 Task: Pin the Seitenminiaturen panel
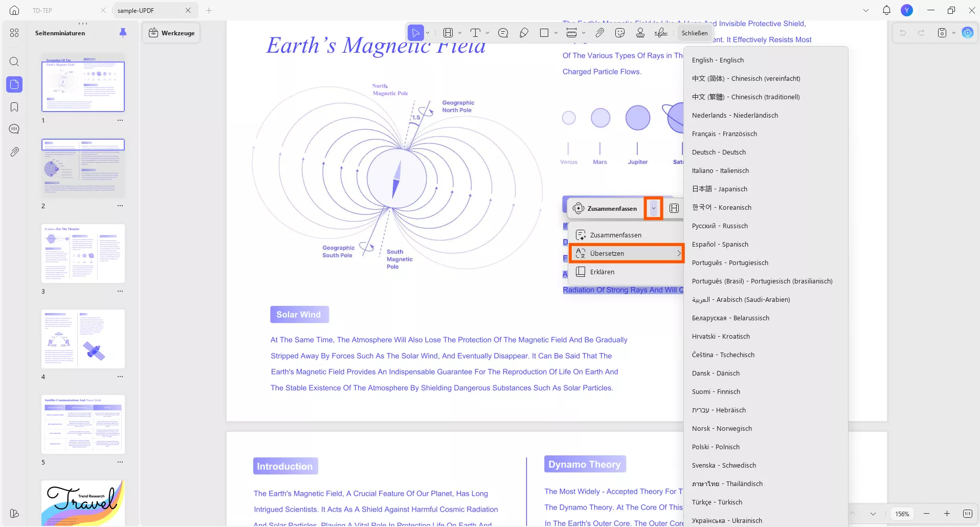pyautogui.click(x=123, y=33)
